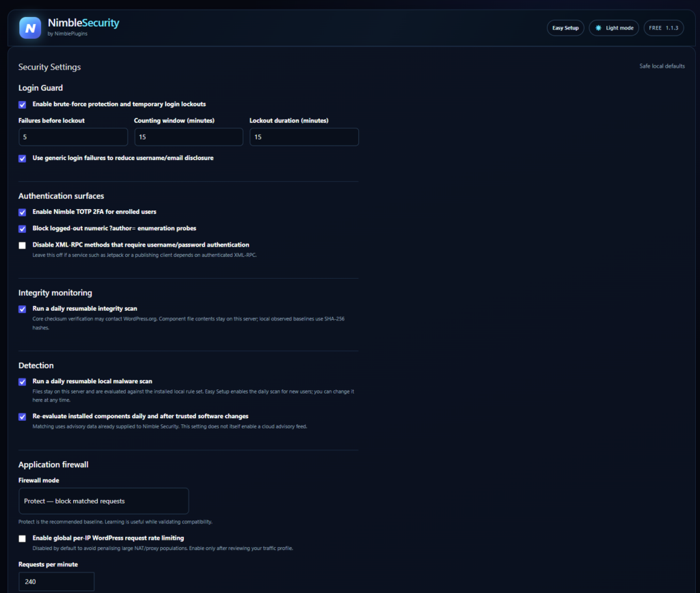Toggle block ?author= enumeration probes checkbox
The height and width of the screenshot is (593, 700).
click(x=23, y=228)
